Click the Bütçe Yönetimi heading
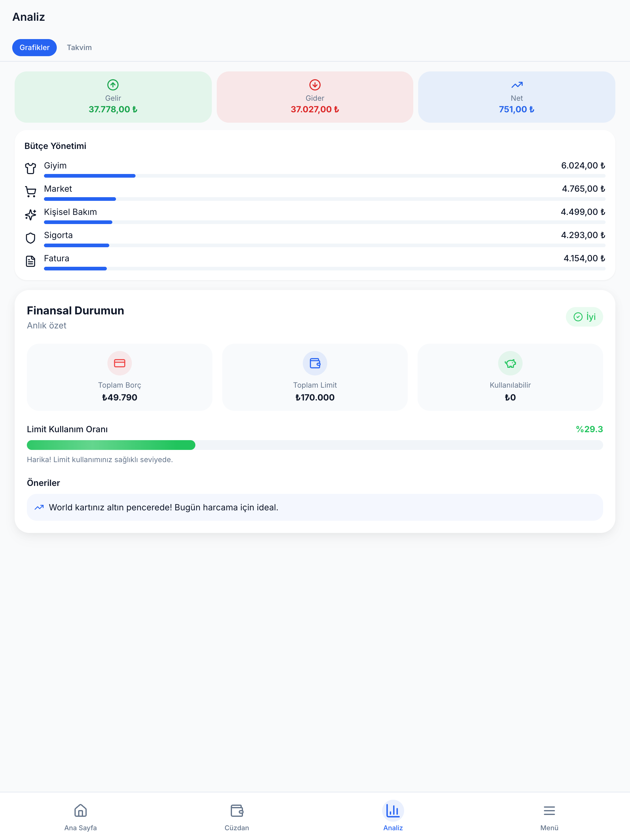This screenshot has height=840, width=630. (x=56, y=146)
